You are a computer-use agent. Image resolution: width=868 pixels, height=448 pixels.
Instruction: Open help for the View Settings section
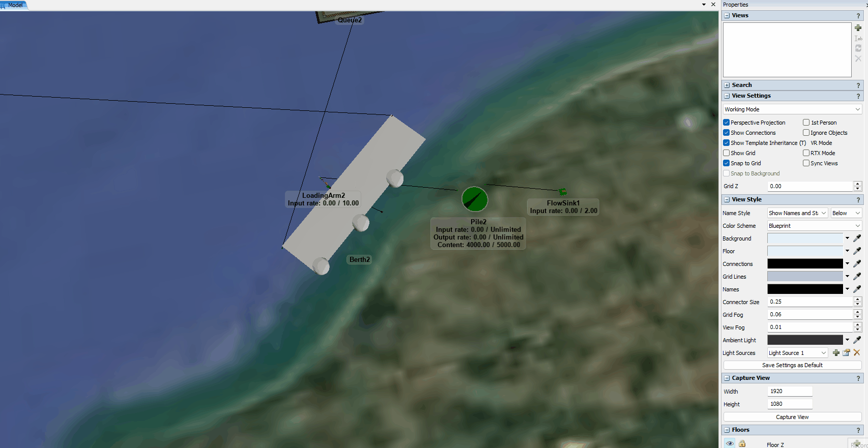click(x=858, y=96)
